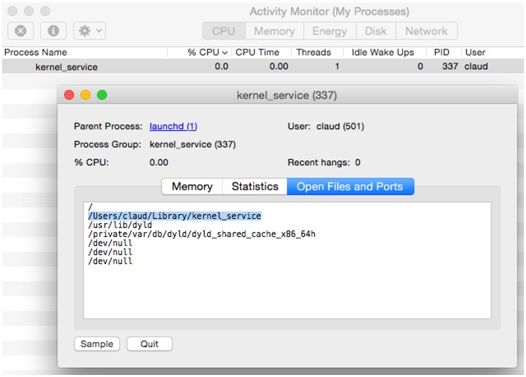The height and width of the screenshot is (377, 526).
Task: Switch to the Energy toolbar tab
Action: click(x=329, y=31)
